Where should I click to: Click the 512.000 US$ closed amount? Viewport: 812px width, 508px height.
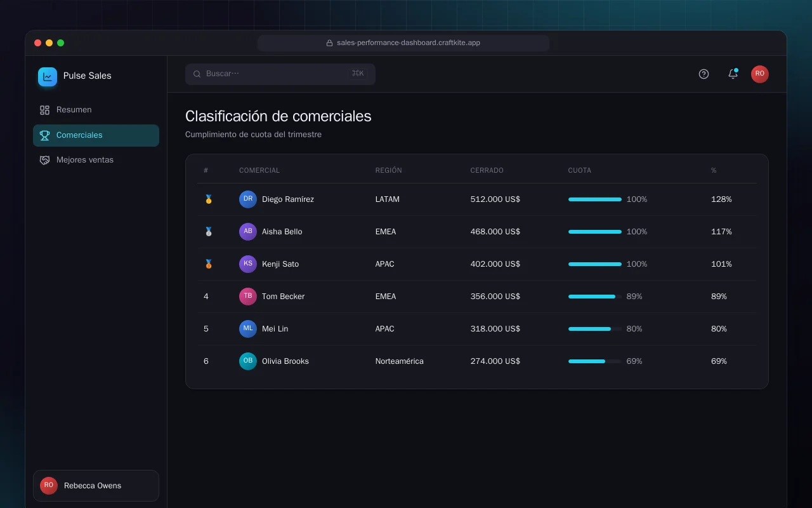tap(495, 199)
